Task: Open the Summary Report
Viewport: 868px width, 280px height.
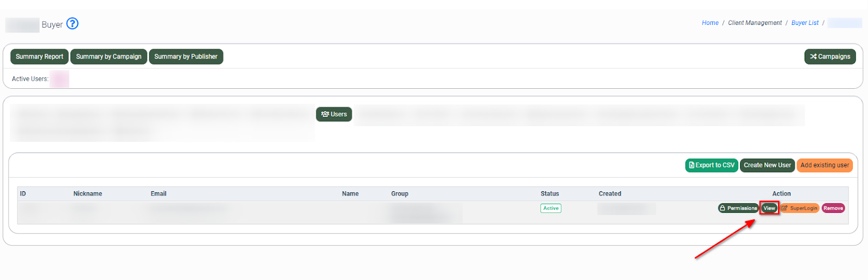Action: [x=39, y=56]
